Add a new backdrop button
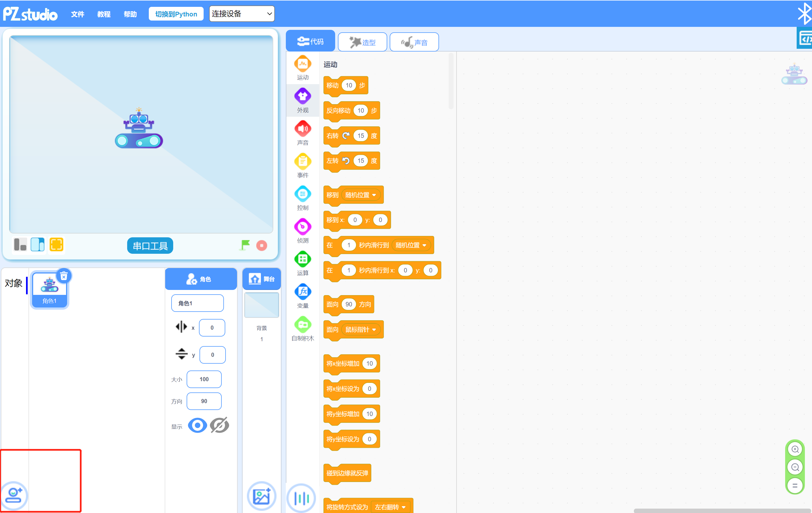812x513 pixels. coord(261,496)
